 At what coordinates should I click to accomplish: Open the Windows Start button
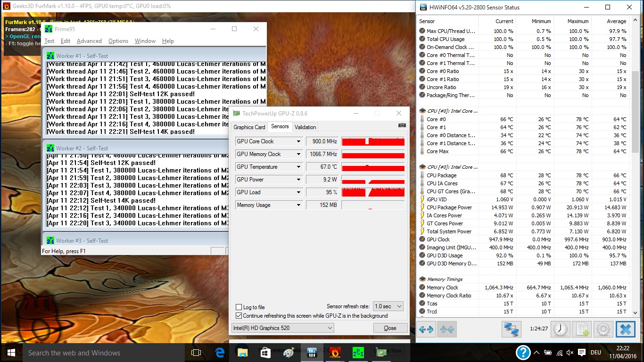coord(11,353)
